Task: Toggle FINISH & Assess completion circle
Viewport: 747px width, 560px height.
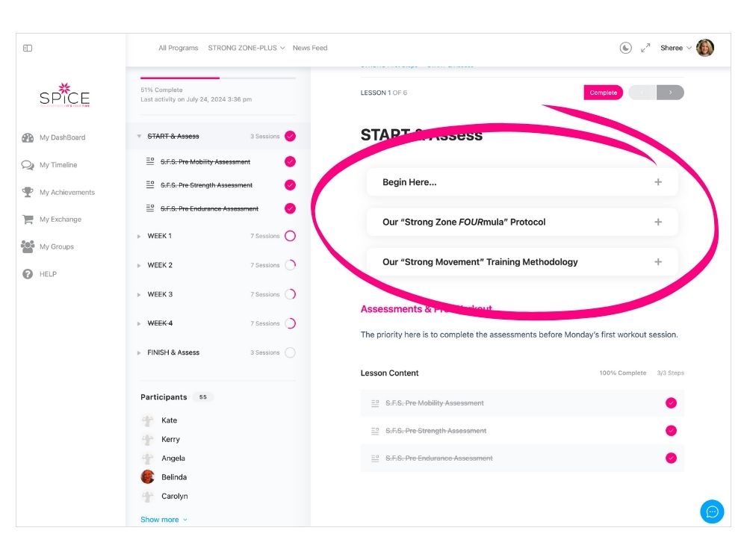Action: [x=290, y=352]
